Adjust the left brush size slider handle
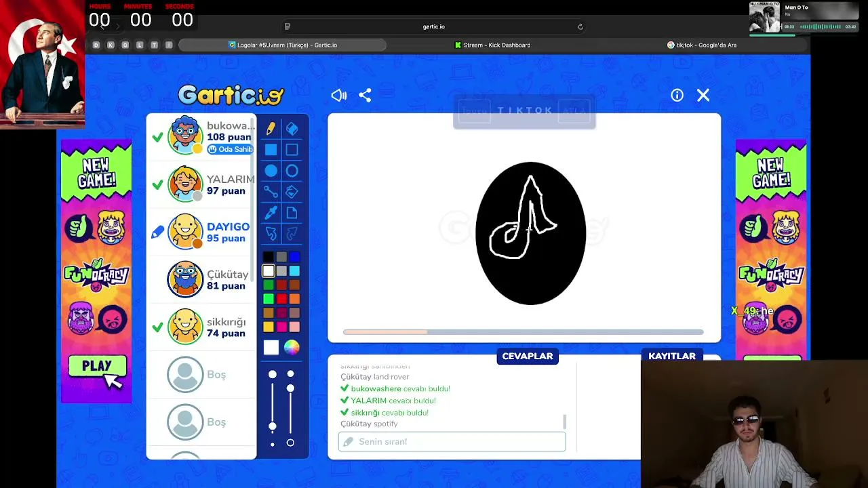This screenshot has height=488, width=868. [273, 426]
